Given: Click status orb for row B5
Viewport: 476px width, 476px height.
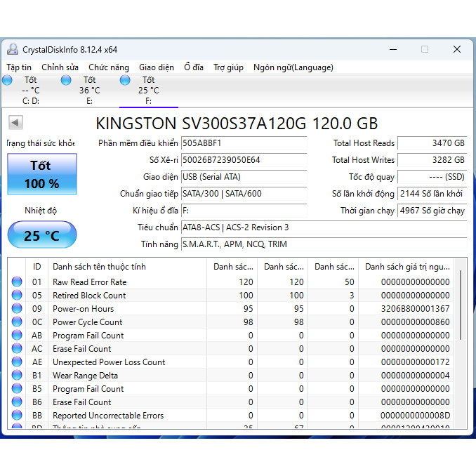Looking at the screenshot, I should click(x=17, y=388).
